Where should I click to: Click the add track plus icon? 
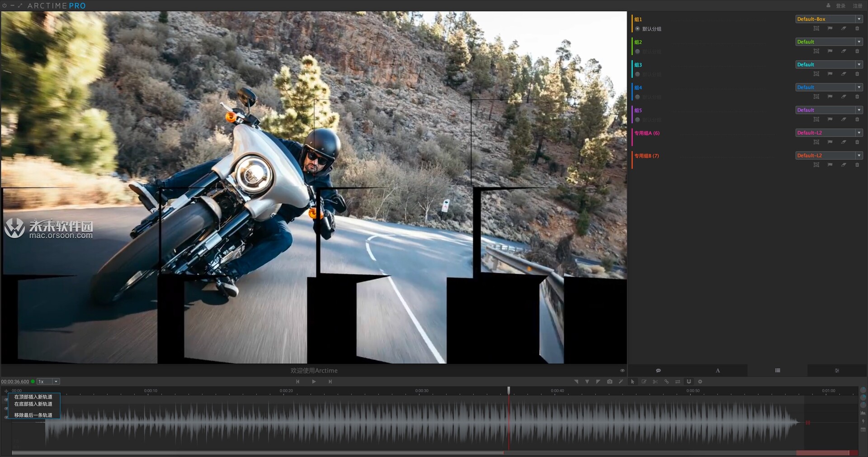(x=6, y=390)
